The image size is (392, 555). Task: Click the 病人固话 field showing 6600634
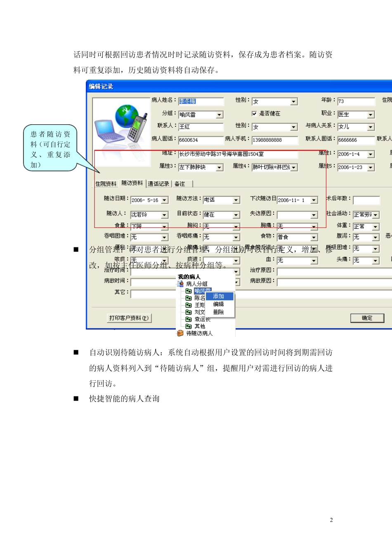201,140
